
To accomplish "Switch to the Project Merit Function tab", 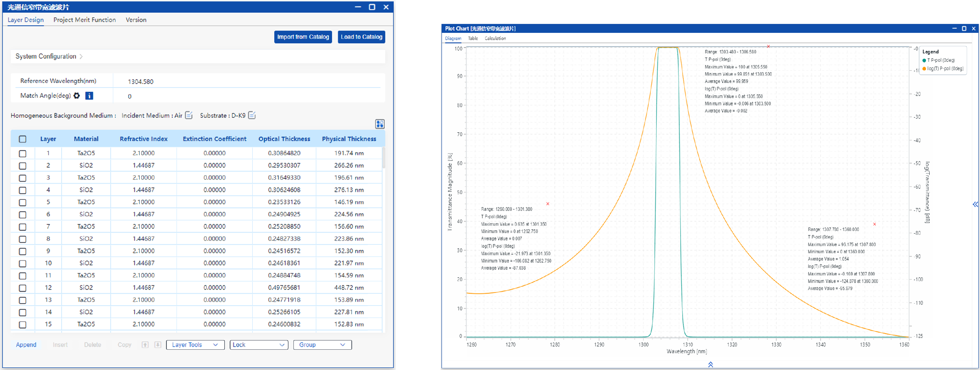I will pyautogui.click(x=85, y=20).
